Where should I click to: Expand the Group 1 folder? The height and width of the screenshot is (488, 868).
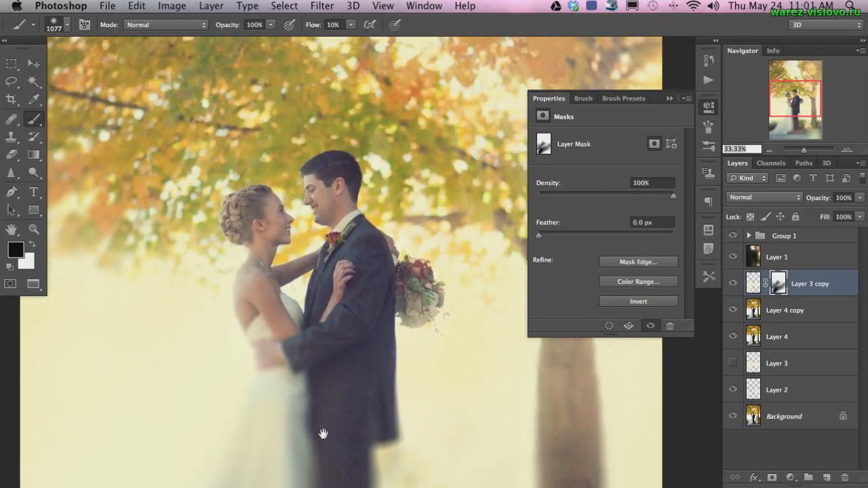(749, 236)
